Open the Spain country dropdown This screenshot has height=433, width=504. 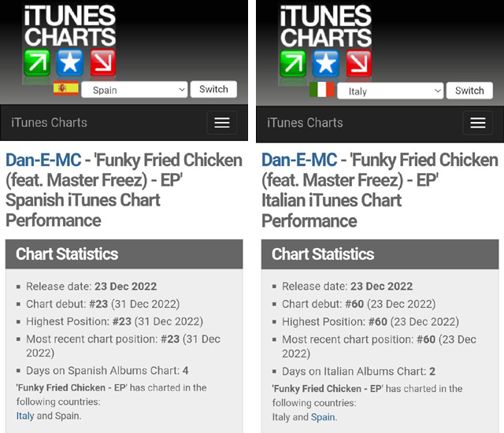[135, 90]
